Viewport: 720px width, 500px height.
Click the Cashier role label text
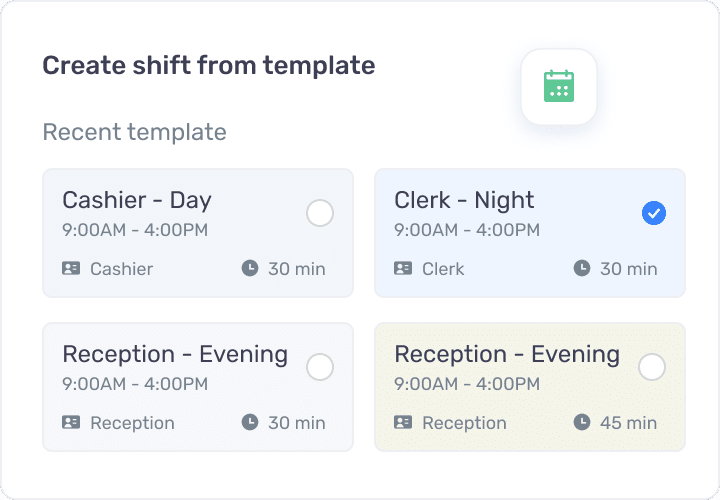[121, 269]
